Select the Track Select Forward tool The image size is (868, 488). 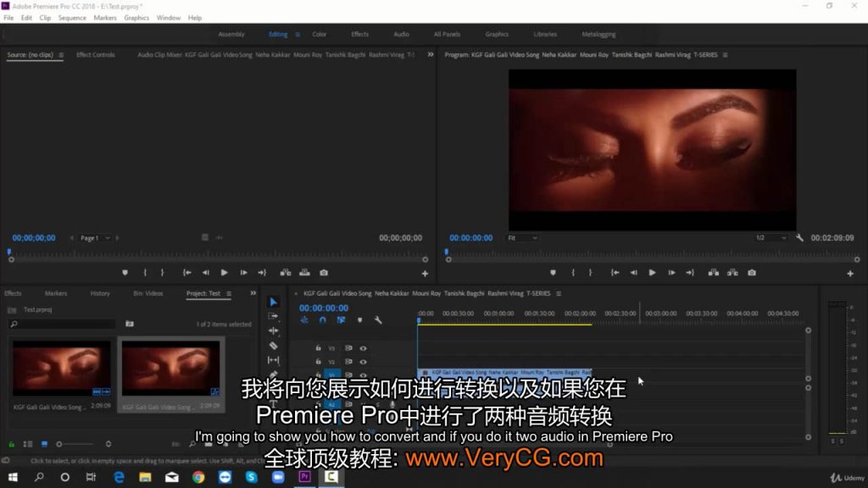274,316
